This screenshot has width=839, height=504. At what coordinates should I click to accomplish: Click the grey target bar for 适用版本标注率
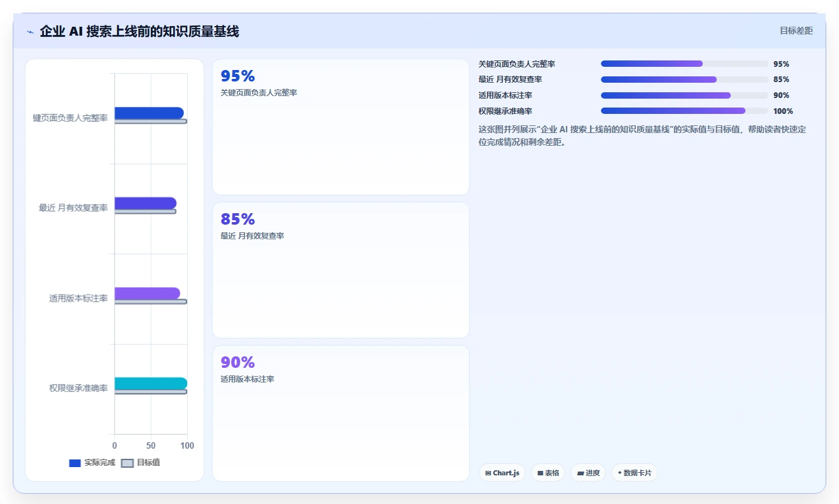151,302
